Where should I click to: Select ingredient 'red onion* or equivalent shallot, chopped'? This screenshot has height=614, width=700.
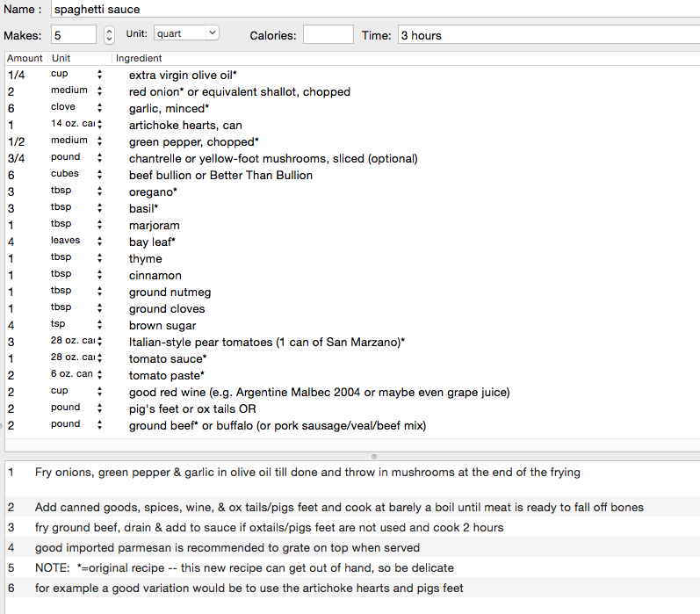(x=239, y=91)
